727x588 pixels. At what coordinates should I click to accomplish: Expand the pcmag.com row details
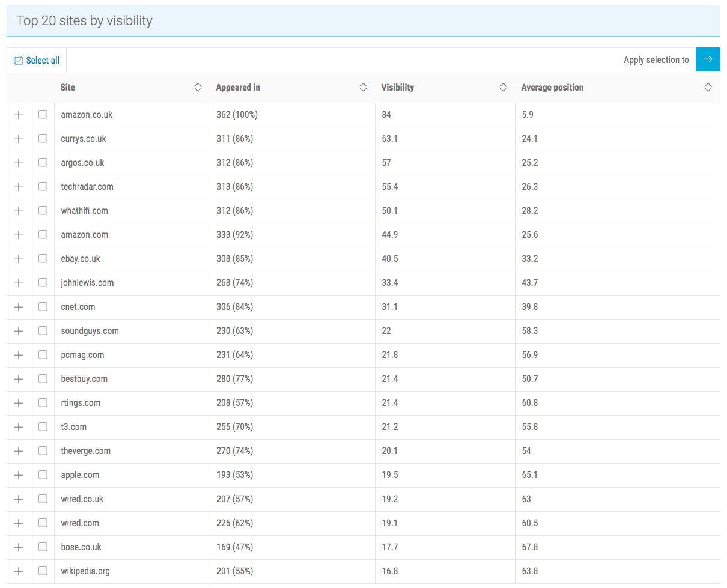[x=19, y=355]
